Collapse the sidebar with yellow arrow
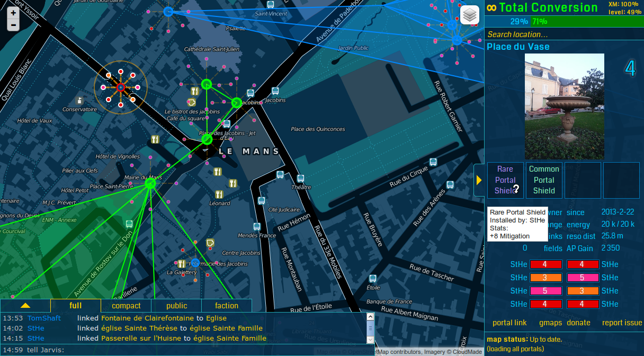 tap(479, 180)
